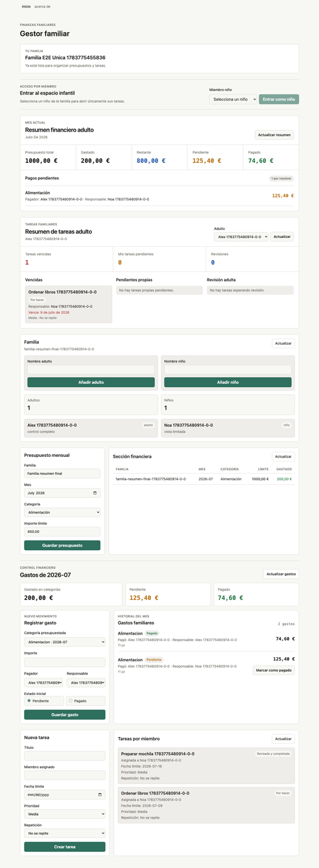Open the Repetición dropdown
The height and width of the screenshot is (868, 319).
(x=64, y=833)
